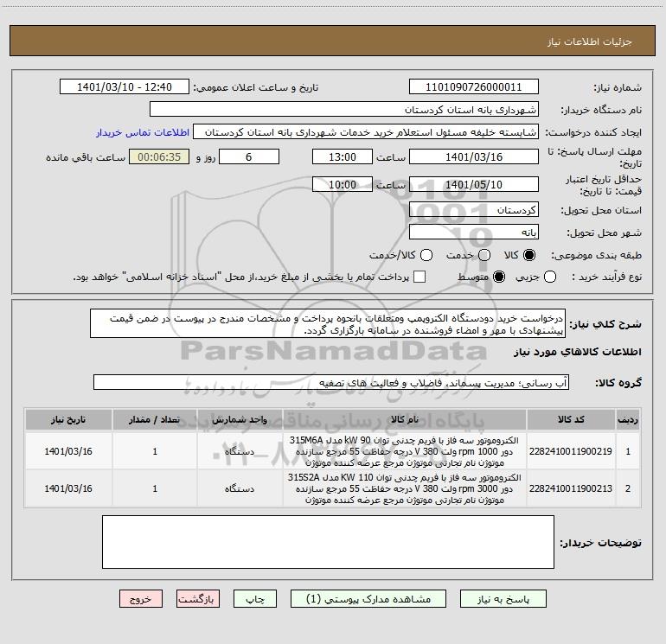Click the اطلاعات کالاهای مورد نیاز heading

pos(577,352)
